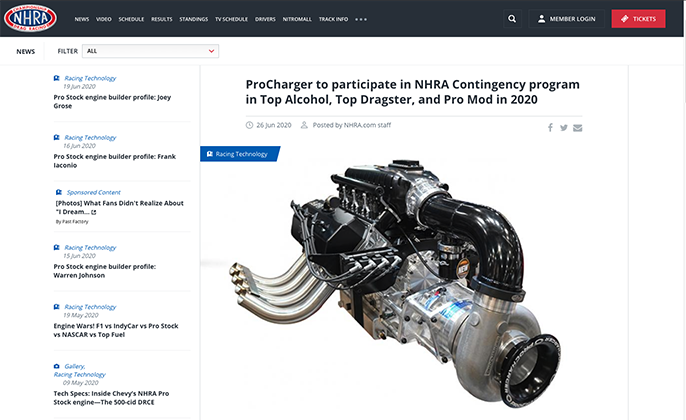
Task: Click Racing Technology tag dated 15 Jun 2020
Action: 90,248
